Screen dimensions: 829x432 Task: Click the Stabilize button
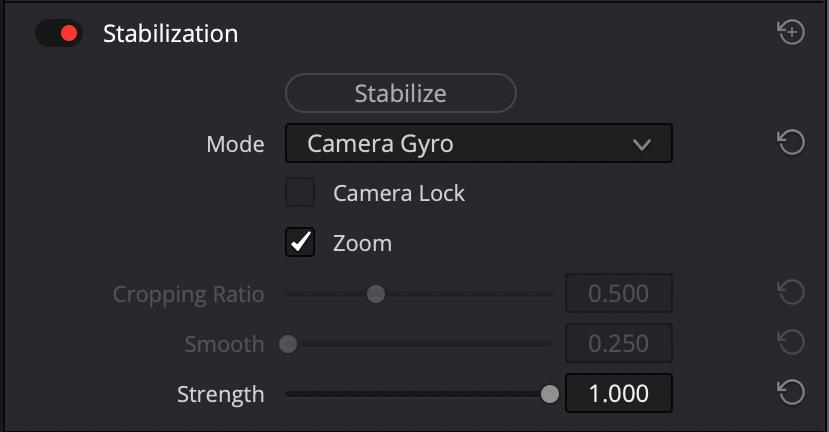400,93
